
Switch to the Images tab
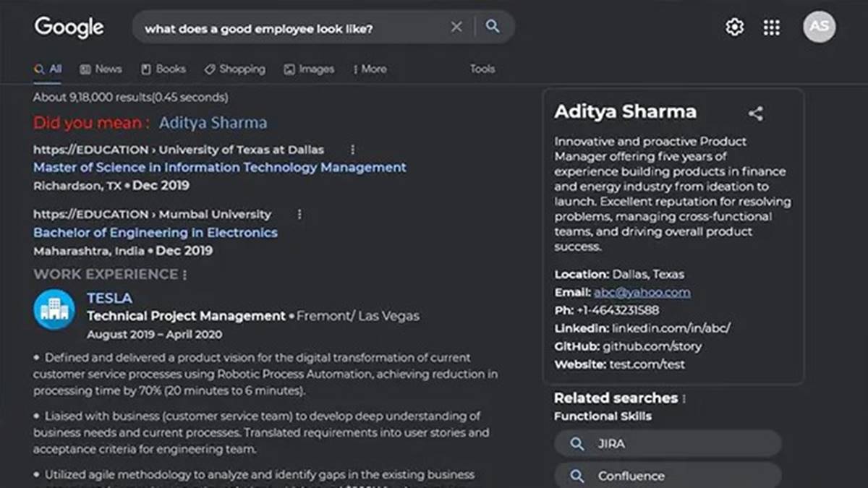click(x=309, y=69)
